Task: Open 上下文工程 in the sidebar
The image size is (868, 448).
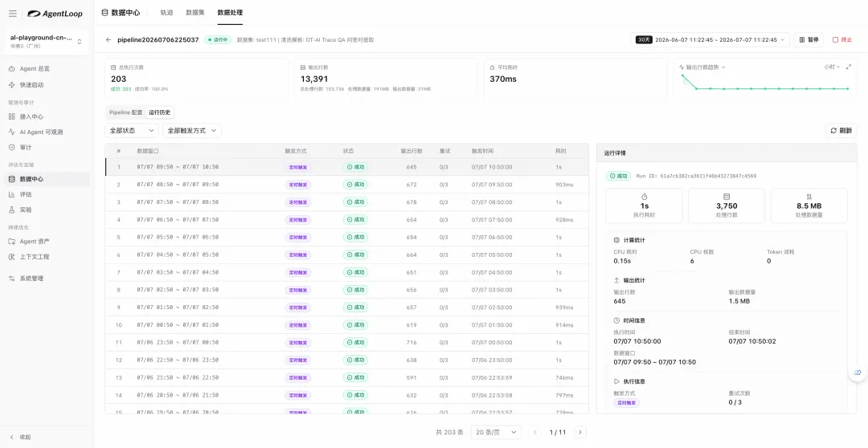Action: click(47, 257)
